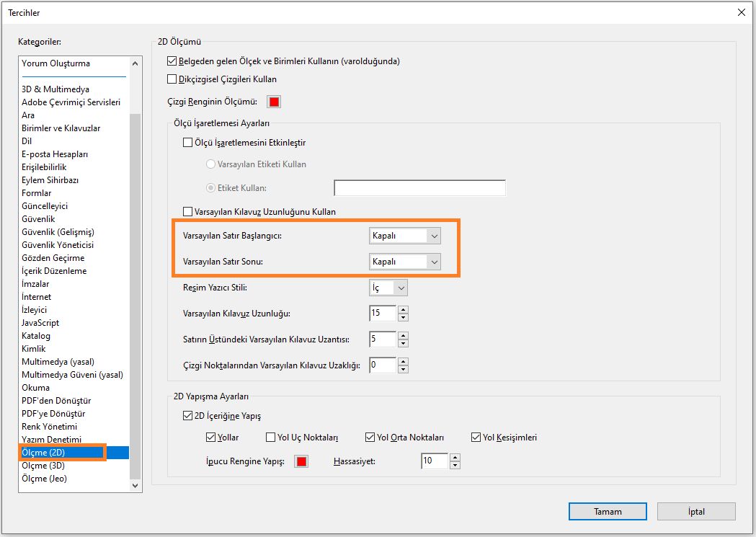Select Yazım Denetimi category
This screenshot has height=537, width=756.
pyautogui.click(x=52, y=440)
